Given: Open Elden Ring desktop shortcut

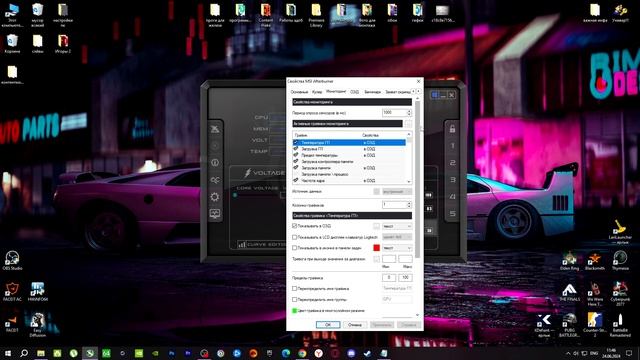Looking at the screenshot, I should click(x=569, y=261).
